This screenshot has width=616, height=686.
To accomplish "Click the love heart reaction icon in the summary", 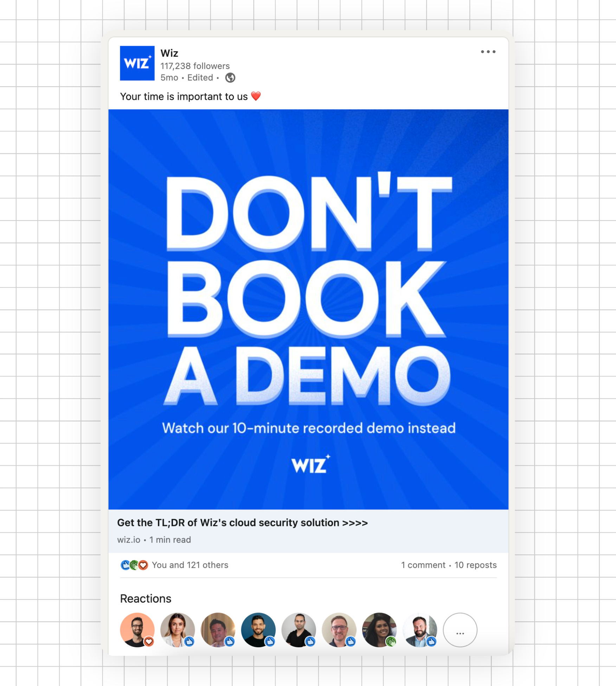I will click(x=143, y=565).
